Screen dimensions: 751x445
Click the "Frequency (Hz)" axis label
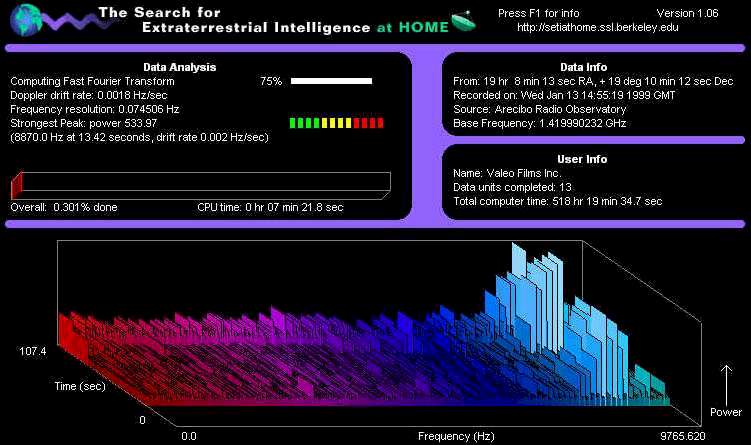click(x=456, y=436)
